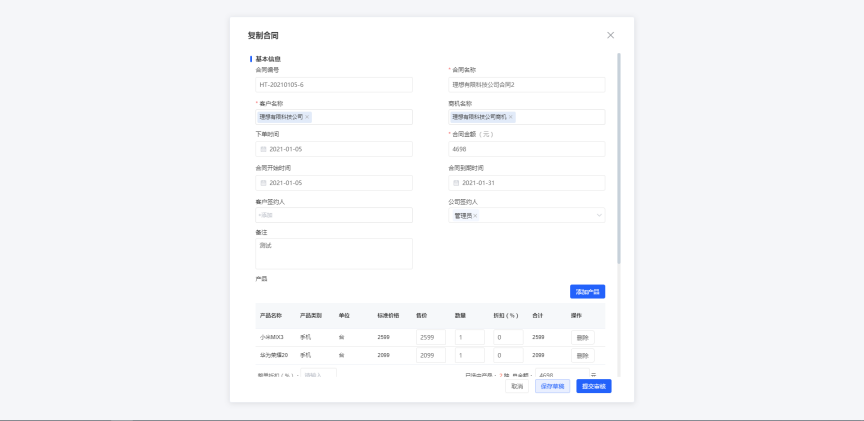The width and height of the screenshot is (864, 421).
Task: Open the 客户名称 selection field
Action: (360, 117)
